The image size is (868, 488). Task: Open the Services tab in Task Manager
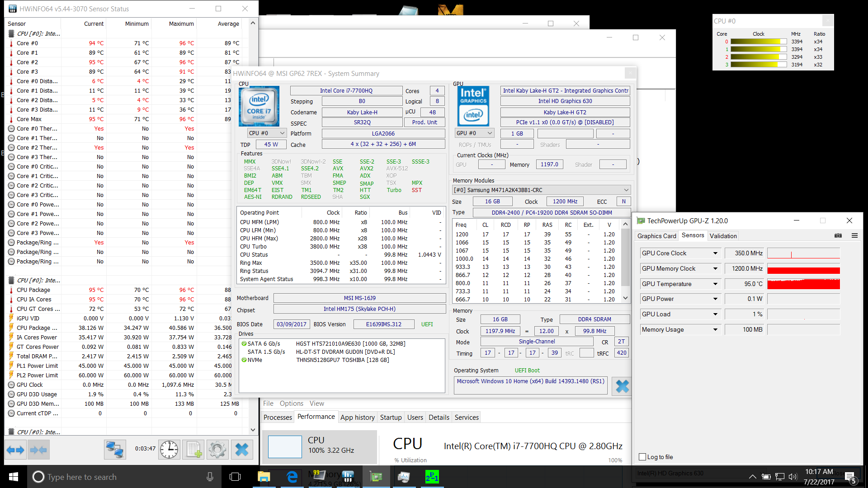[467, 417]
